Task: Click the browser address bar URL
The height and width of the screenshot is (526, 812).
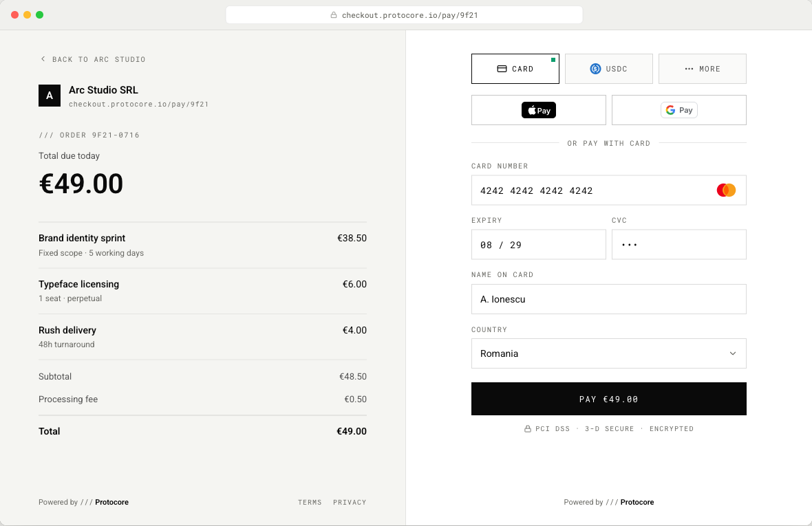Action: (x=404, y=15)
